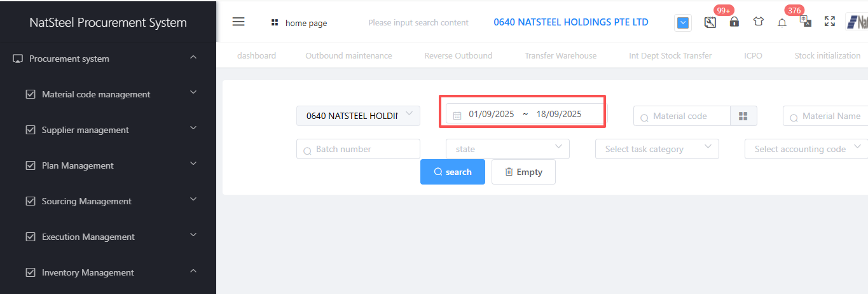
Task: Click the 376 notification badge
Action: click(794, 10)
